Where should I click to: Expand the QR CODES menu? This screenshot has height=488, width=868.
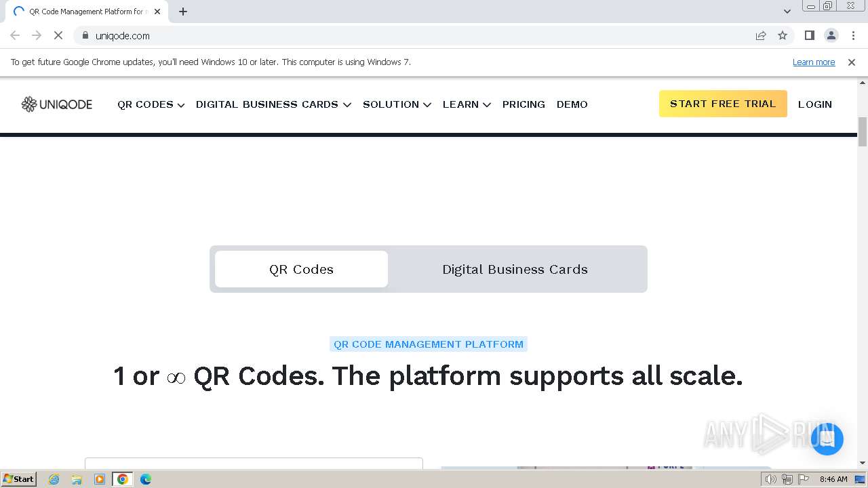coord(151,104)
